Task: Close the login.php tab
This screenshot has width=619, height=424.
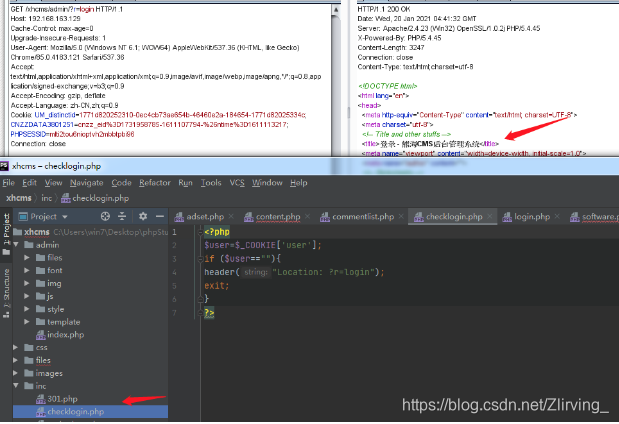Action: click(x=557, y=216)
